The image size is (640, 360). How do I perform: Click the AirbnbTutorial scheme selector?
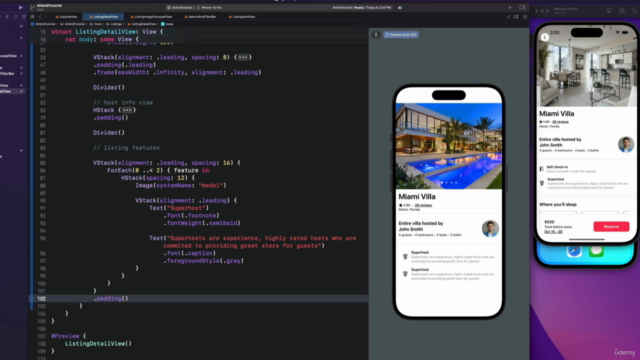pyautogui.click(x=180, y=7)
